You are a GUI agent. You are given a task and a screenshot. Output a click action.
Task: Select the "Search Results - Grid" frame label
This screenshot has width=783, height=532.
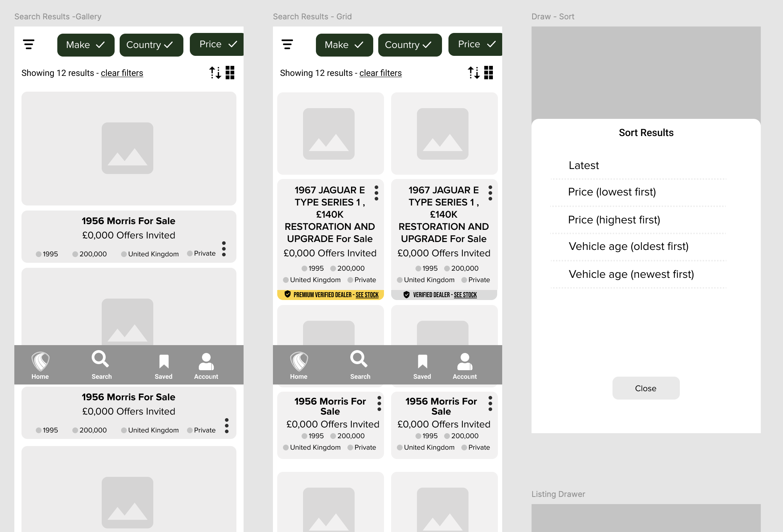(x=312, y=16)
